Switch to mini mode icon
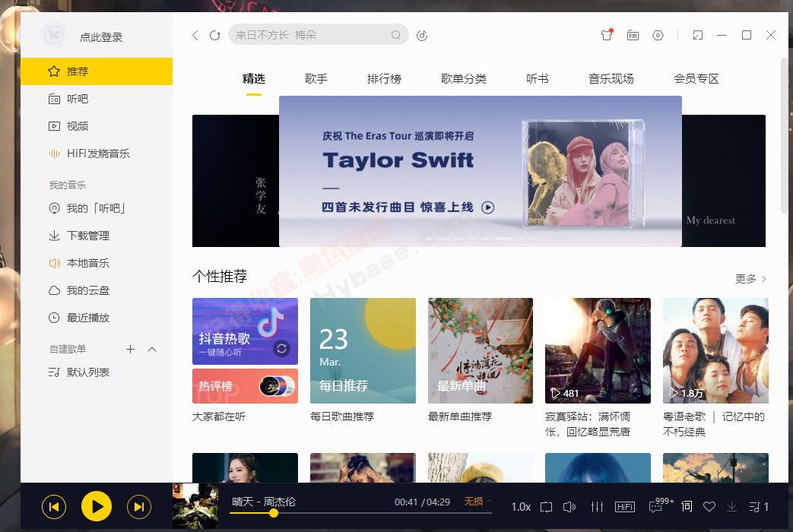793x532 pixels. [698, 35]
